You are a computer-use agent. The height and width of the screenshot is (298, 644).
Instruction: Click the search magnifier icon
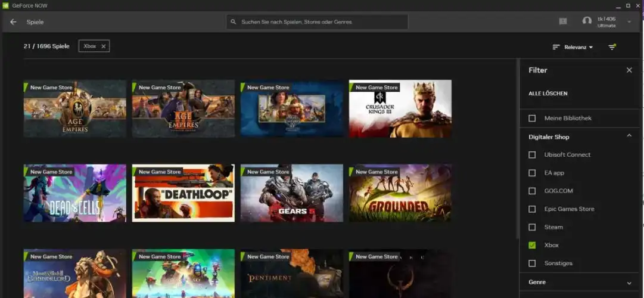pyautogui.click(x=234, y=22)
